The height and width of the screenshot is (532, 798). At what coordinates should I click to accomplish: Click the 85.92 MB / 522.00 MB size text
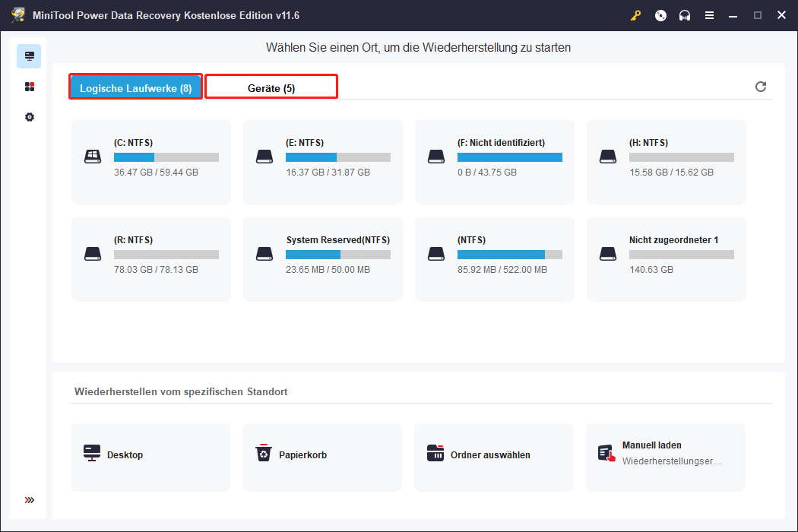pyautogui.click(x=502, y=269)
